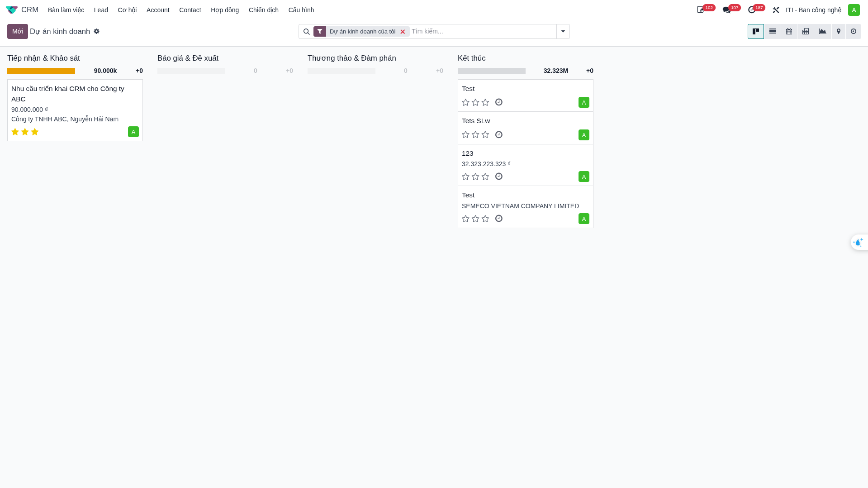Open map view
This screenshot has width=868, height=488.
pyautogui.click(x=838, y=31)
